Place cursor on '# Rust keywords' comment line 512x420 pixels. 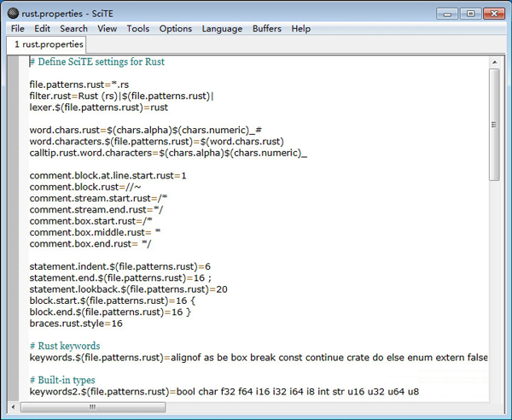pos(65,346)
